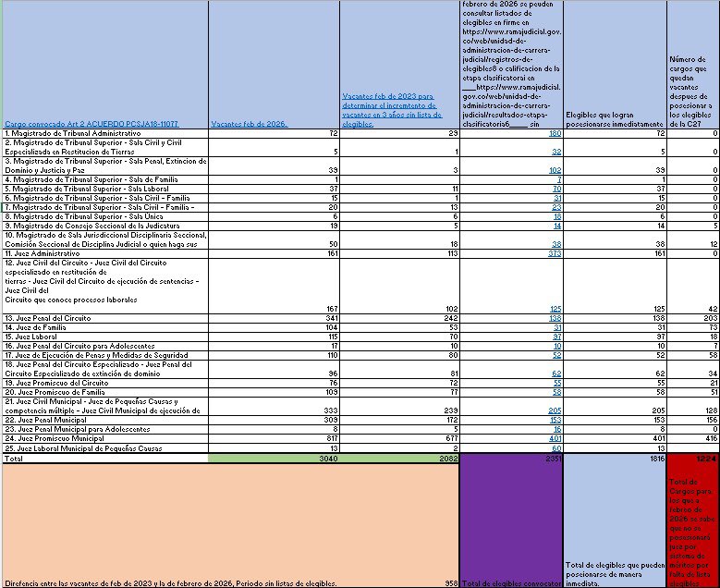The width and height of the screenshot is (720, 588).
Task: Select cell '11. Juez Administrativo'
Action: click(105, 253)
